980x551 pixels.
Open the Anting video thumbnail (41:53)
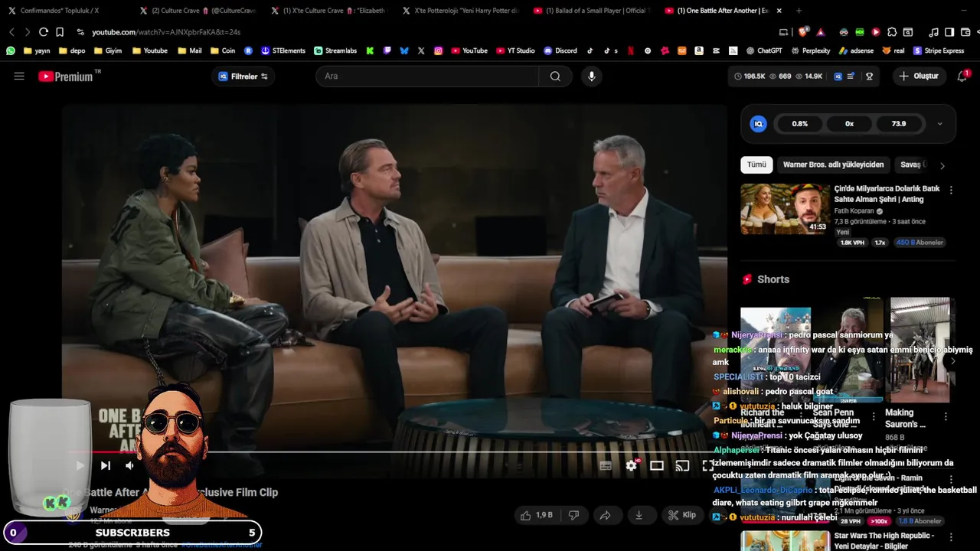pyautogui.click(x=785, y=209)
